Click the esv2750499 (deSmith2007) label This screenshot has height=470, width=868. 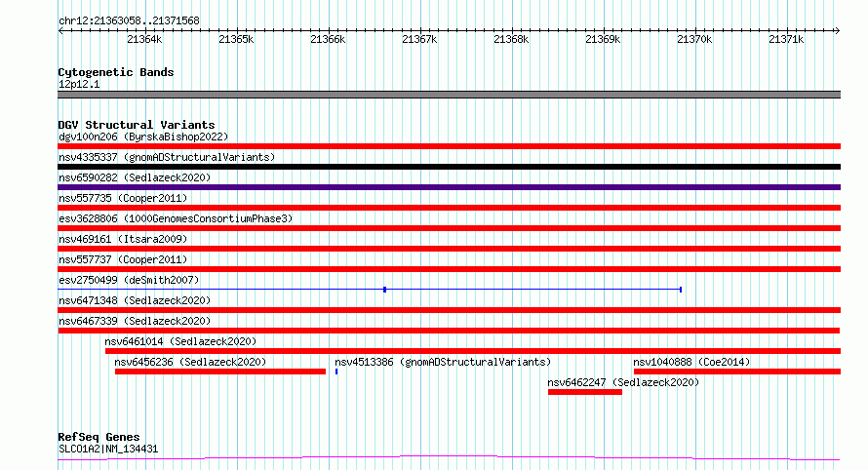[x=129, y=280]
